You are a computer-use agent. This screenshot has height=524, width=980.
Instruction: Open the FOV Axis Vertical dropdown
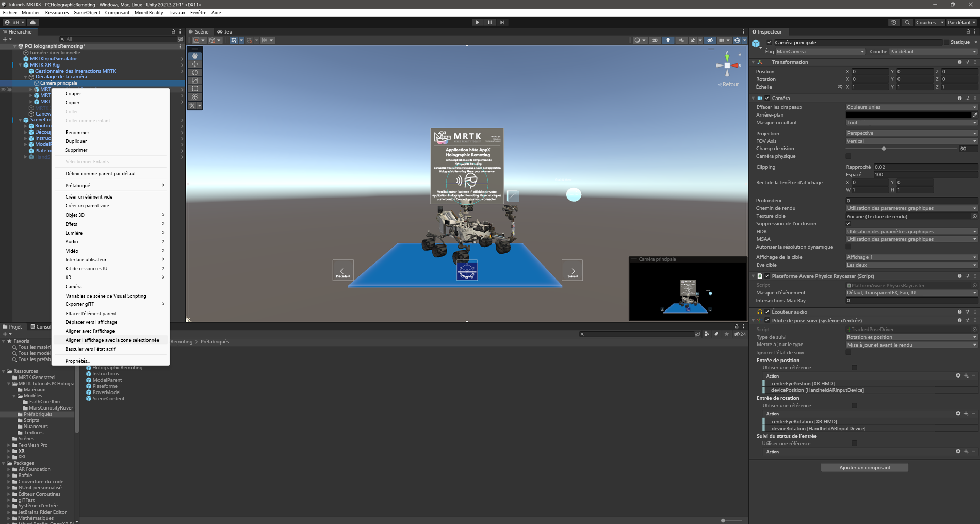(x=911, y=141)
